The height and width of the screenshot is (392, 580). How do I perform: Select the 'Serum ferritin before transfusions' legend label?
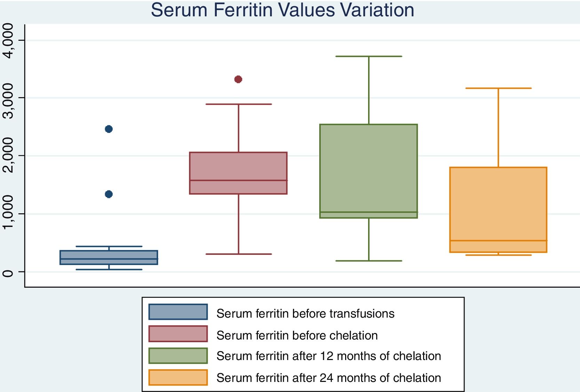[305, 313]
